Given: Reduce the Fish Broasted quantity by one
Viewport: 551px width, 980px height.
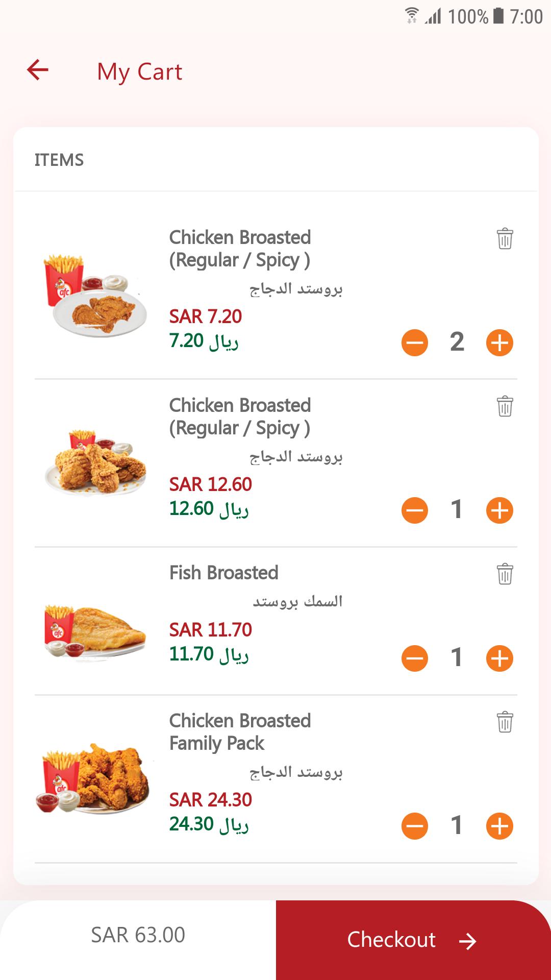Looking at the screenshot, I should [415, 658].
